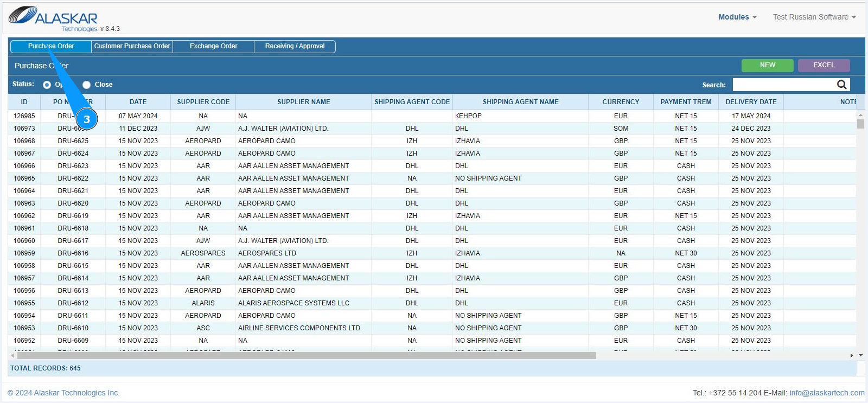Viewport: 868px width, 403px height.
Task: Click PO number DRU-6619
Action: click(73, 216)
